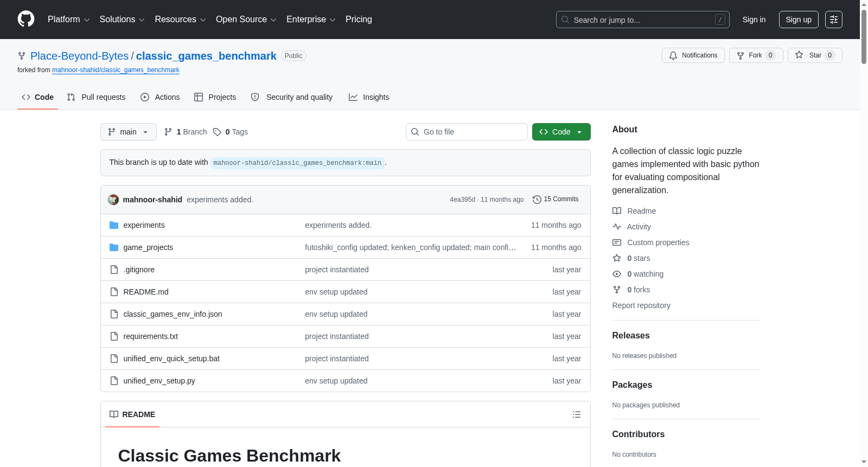
Task: Open the main branch selector dropdown
Action: click(x=129, y=132)
